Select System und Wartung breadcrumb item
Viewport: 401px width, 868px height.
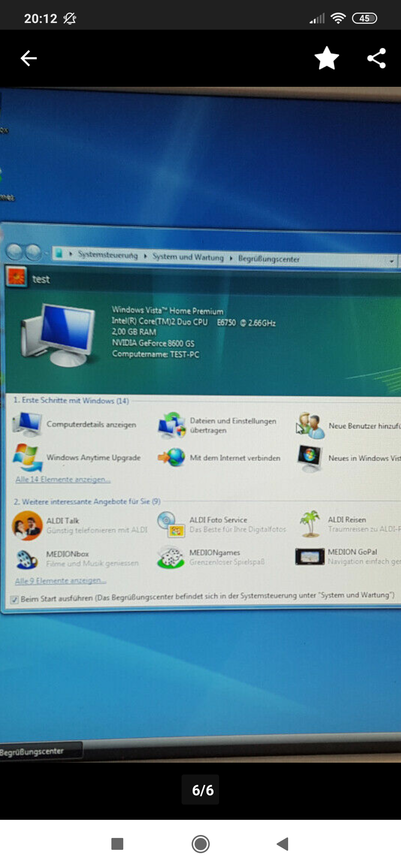(188, 257)
